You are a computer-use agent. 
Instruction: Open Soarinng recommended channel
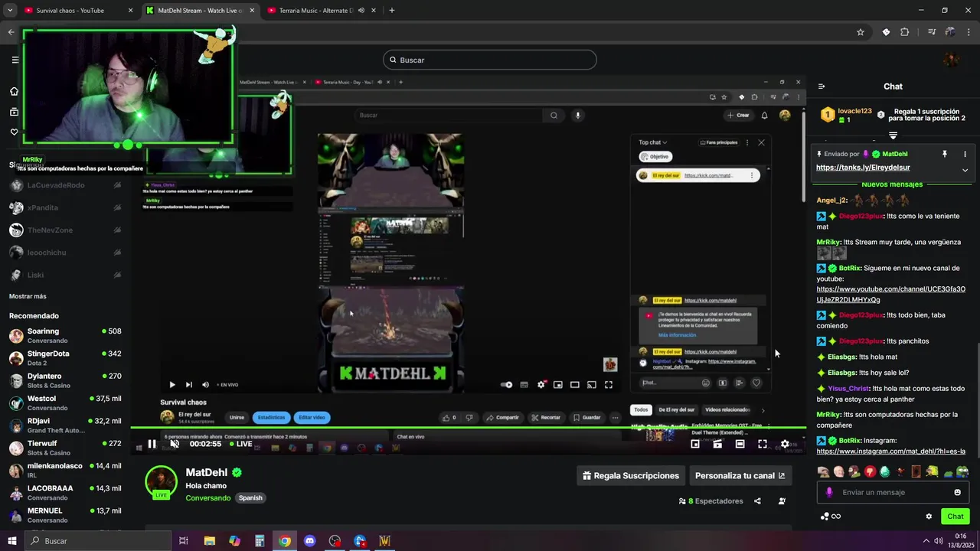[65, 336]
